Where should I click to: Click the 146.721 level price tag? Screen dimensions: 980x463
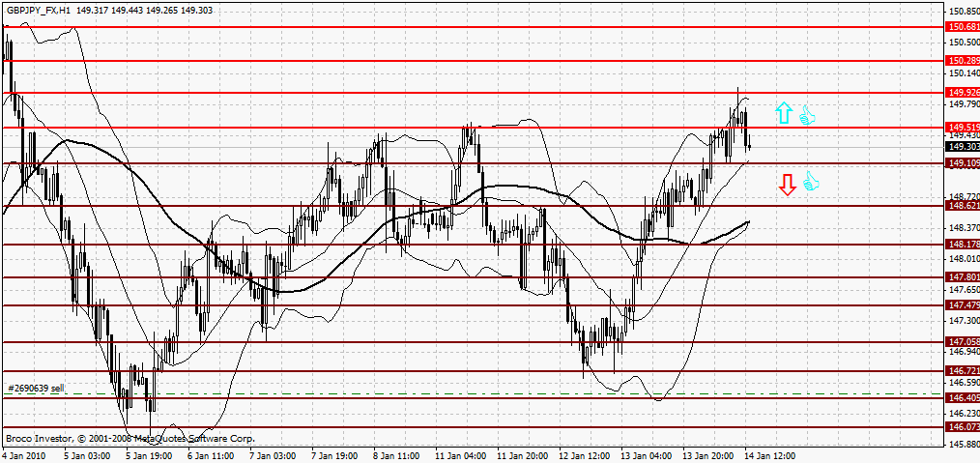pyautogui.click(x=963, y=371)
